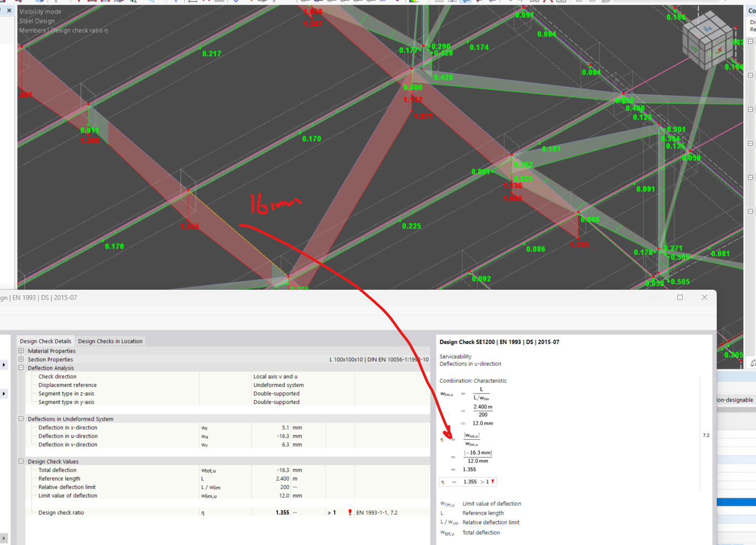Select the Check direction row
The width and height of the screenshot is (756, 545).
pos(57,376)
